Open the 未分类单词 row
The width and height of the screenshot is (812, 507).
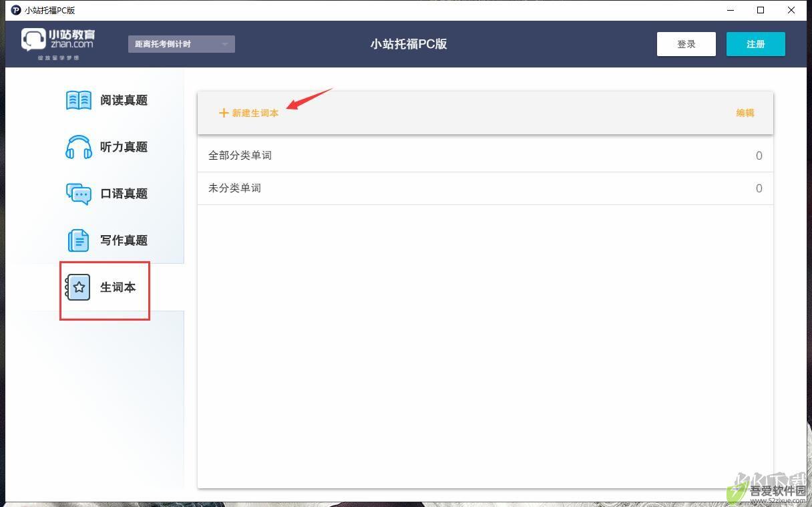(485, 188)
